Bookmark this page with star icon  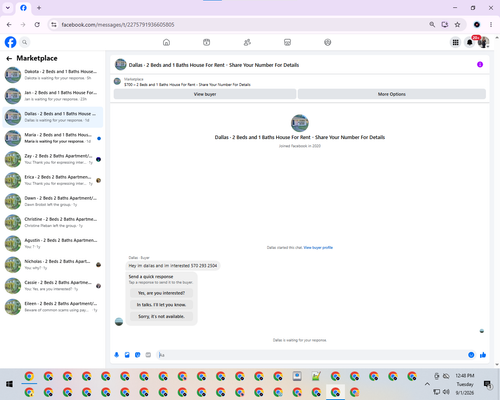click(x=457, y=24)
